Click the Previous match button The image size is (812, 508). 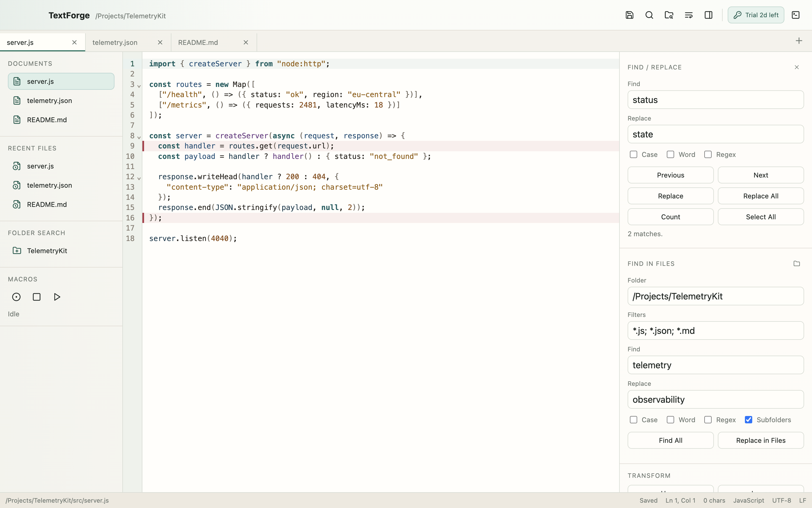point(670,175)
